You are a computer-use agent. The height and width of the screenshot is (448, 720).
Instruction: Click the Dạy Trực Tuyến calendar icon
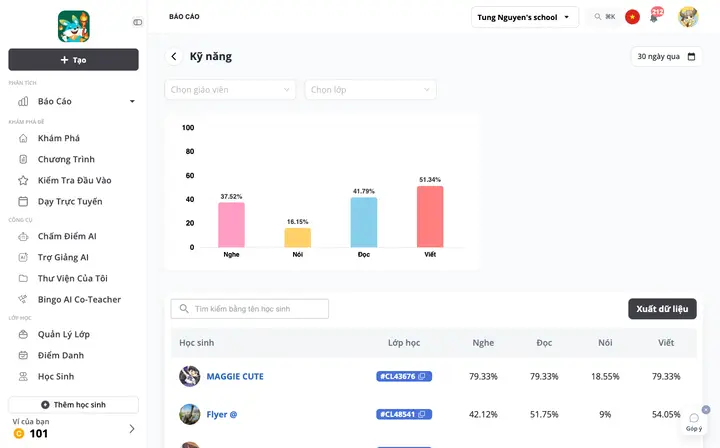click(x=23, y=202)
